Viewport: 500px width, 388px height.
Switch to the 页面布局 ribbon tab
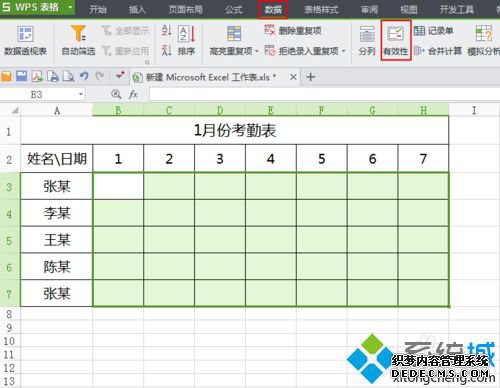pyautogui.click(x=186, y=9)
